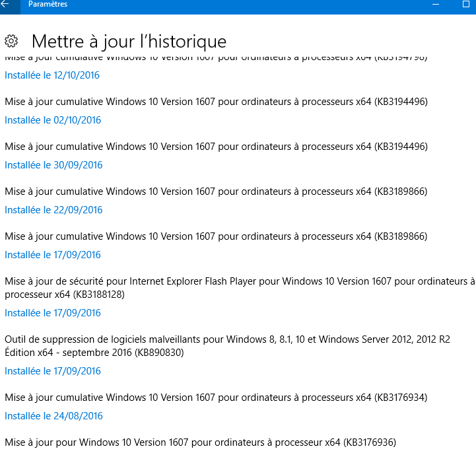Viewport: 476px width, 453px height.
Task: Open the 'Installée le 30/09/2016' link
Action: [x=53, y=165]
